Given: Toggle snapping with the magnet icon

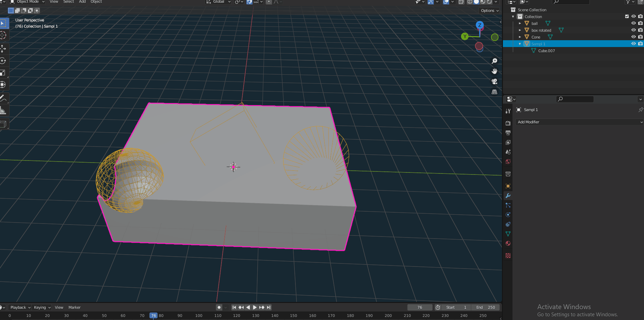Looking at the screenshot, I should click(250, 2).
